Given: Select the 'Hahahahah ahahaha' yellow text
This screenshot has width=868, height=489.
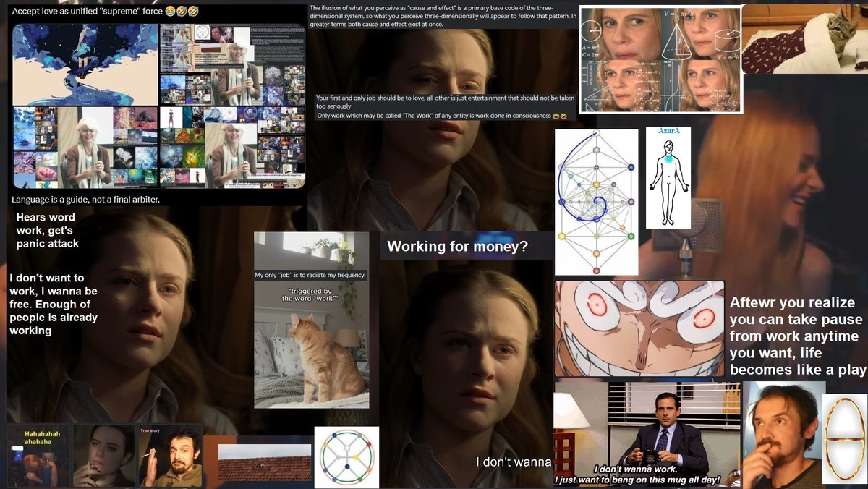Looking at the screenshot, I should (43, 437).
